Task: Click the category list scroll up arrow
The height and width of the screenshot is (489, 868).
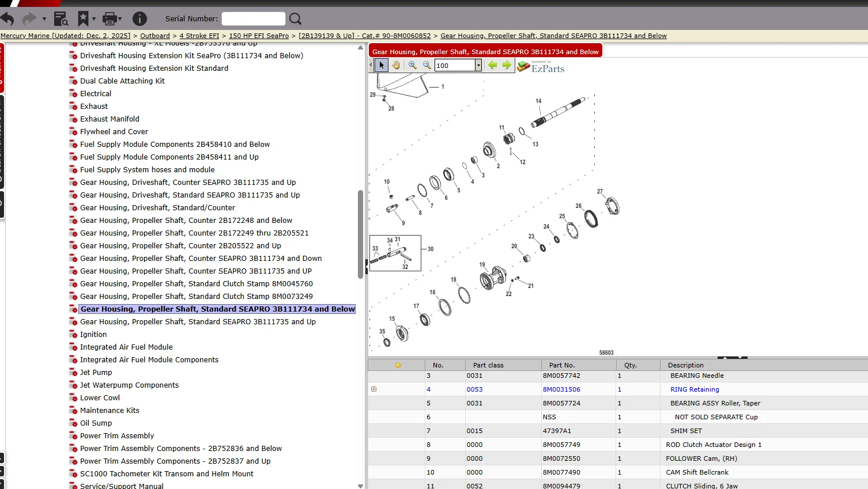Action: click(x=361, y=48)
